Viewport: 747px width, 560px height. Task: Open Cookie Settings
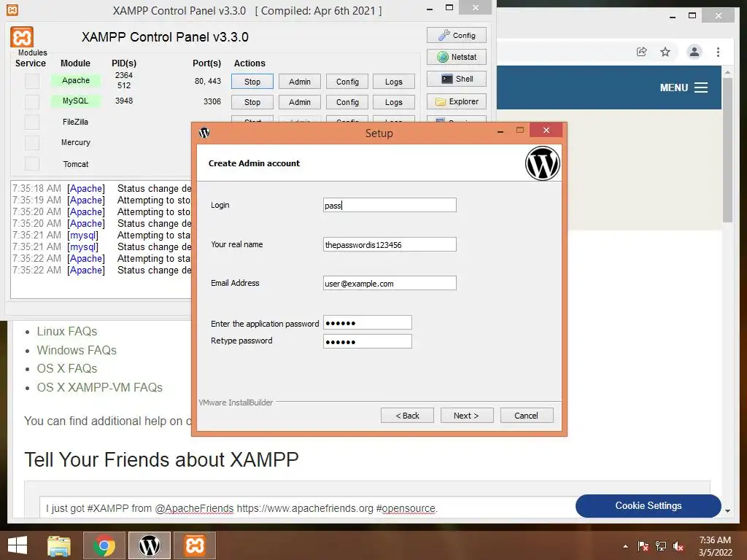click(x=648, y=506)
